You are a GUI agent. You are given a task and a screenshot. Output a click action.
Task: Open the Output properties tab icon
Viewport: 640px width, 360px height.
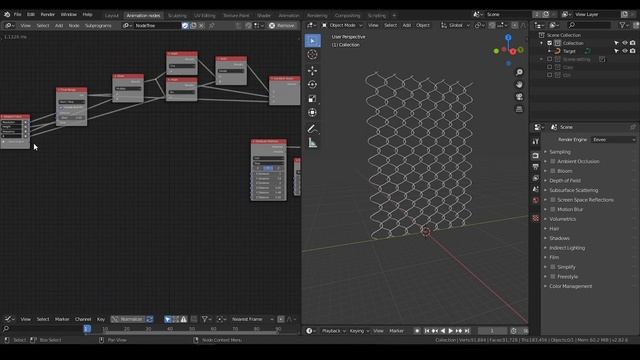536,167
